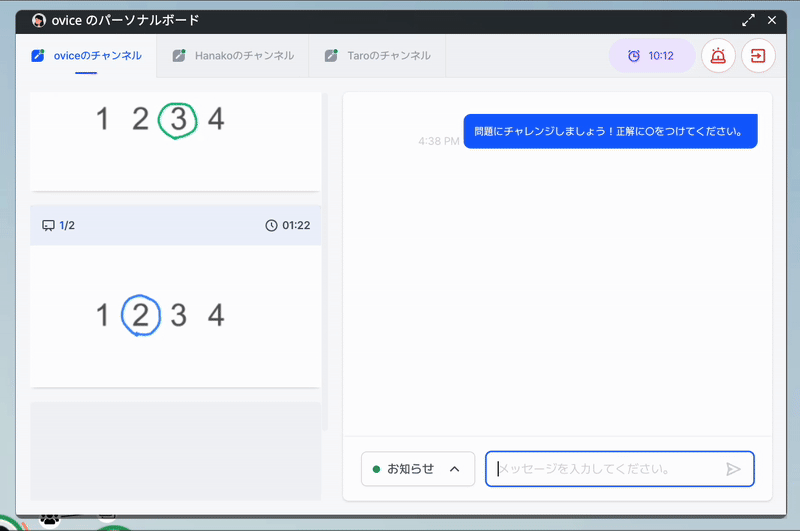Select the Taroのチャンネル tab
The width and height of the screenshot is (800, 531).
pyautogui.click(x=378, y=56)
